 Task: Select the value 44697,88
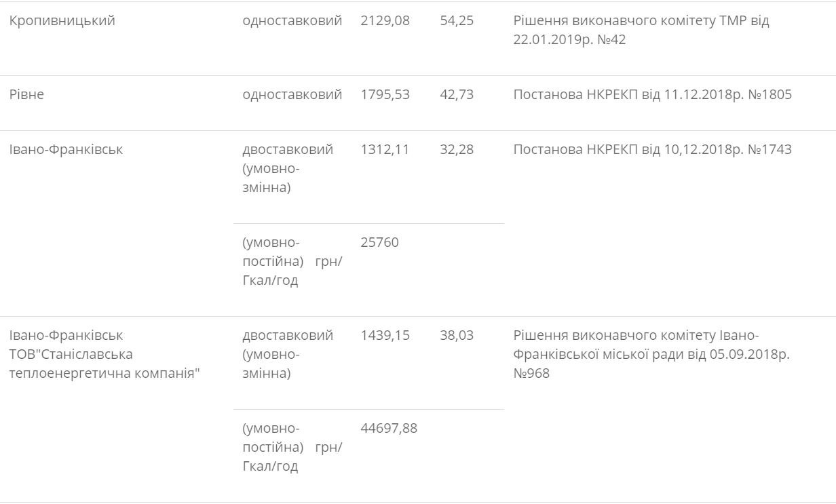[389, 429]
